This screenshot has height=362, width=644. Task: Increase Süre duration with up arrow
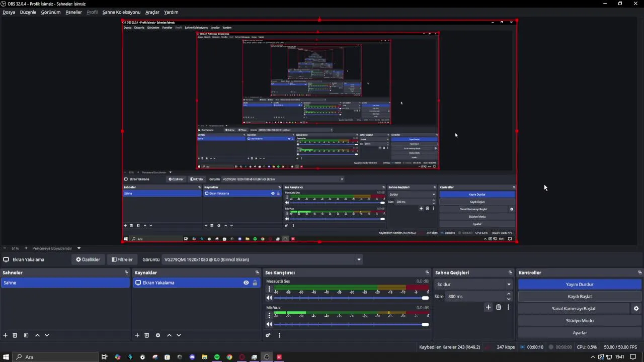pyautogui.click(x=509, y=294)
